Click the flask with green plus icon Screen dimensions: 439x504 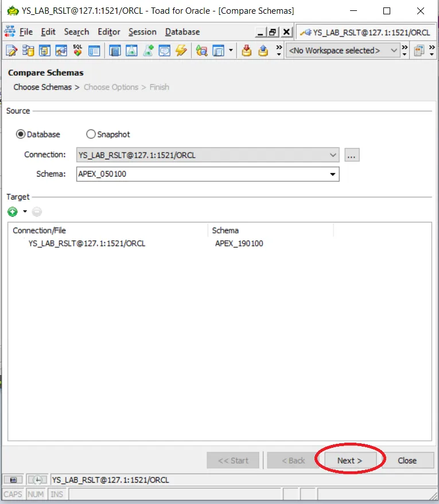point(148,51)
